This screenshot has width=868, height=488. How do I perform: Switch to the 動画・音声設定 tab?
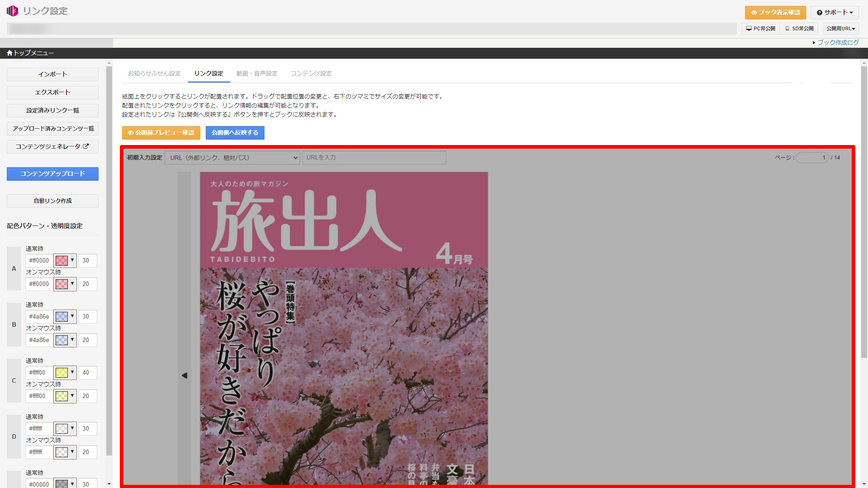[x=256, y=73]
